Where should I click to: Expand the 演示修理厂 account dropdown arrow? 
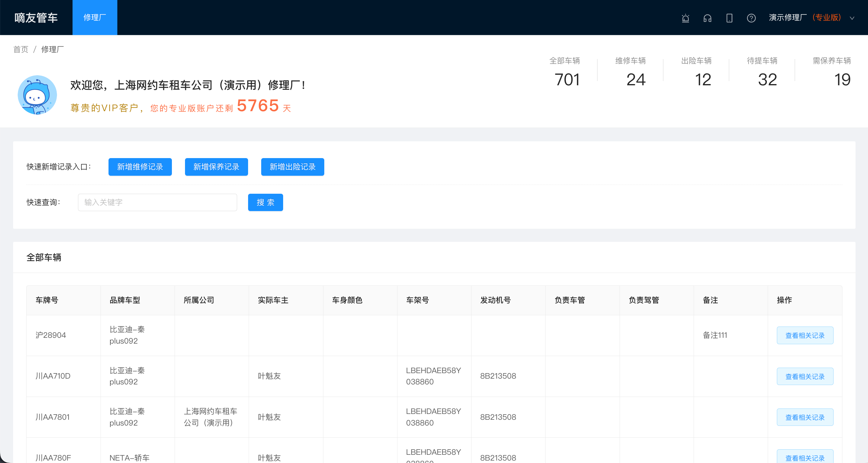click(x=852, y=18)
